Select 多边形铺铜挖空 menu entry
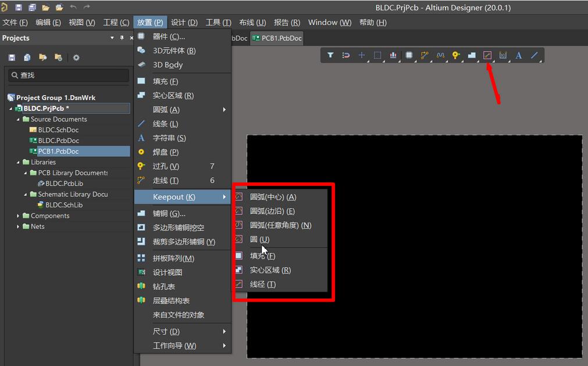 pos(183,228)
